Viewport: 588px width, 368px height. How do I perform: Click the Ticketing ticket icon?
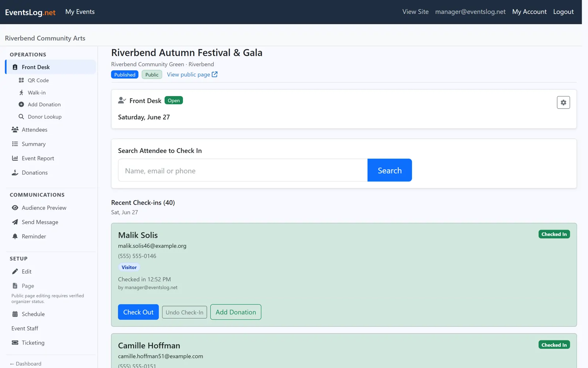click(15, 343)
